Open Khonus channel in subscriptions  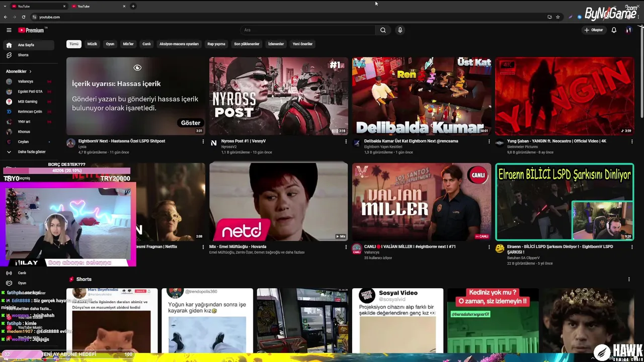[28, 132]
